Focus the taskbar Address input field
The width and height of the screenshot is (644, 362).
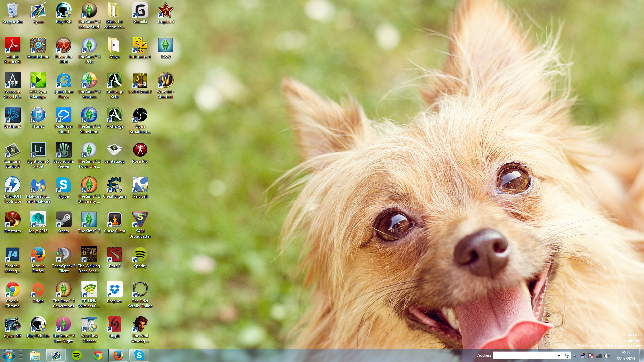[525, 355]
